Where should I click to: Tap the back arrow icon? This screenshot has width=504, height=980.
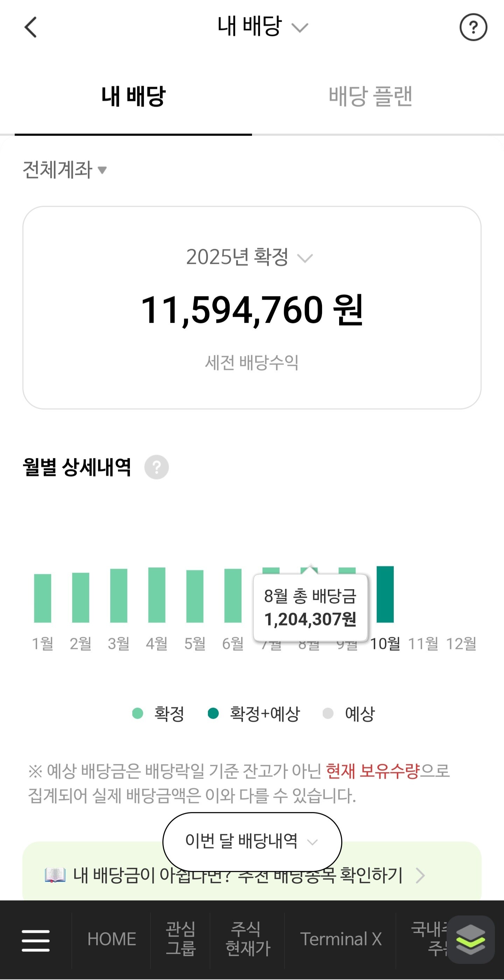(x=31, y=27)
